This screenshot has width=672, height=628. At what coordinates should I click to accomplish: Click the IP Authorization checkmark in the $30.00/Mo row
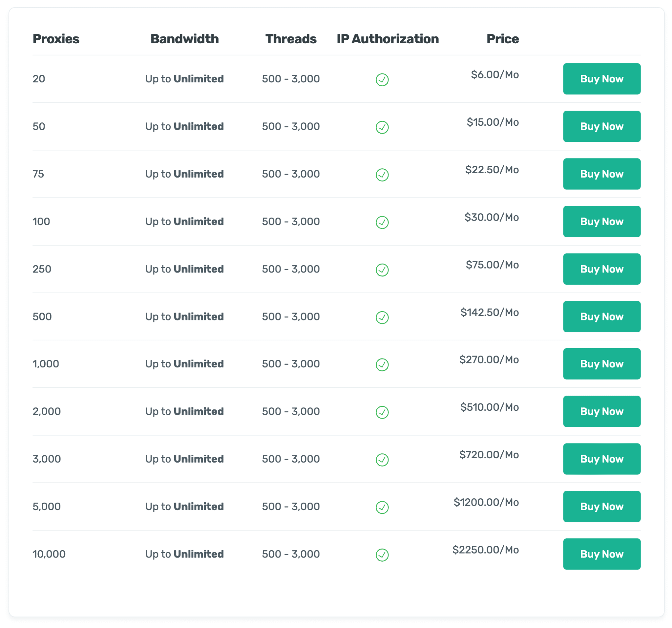382,223
